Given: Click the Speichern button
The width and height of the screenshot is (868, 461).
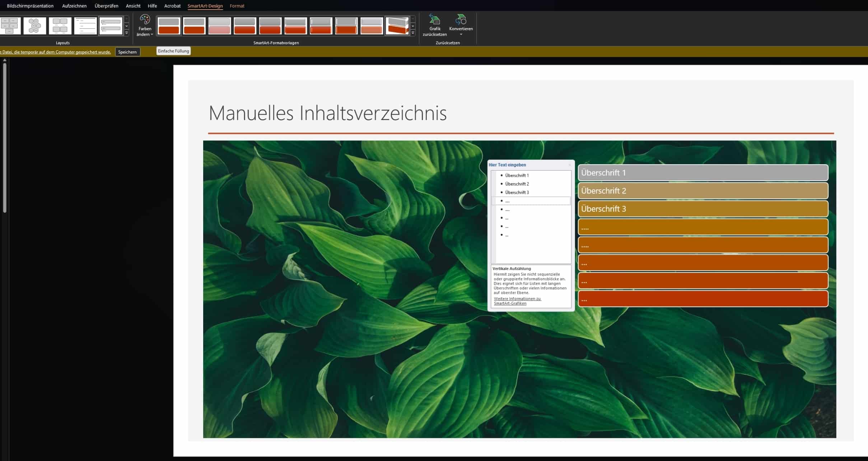Looking at the screenshot, I should point(127,52).
